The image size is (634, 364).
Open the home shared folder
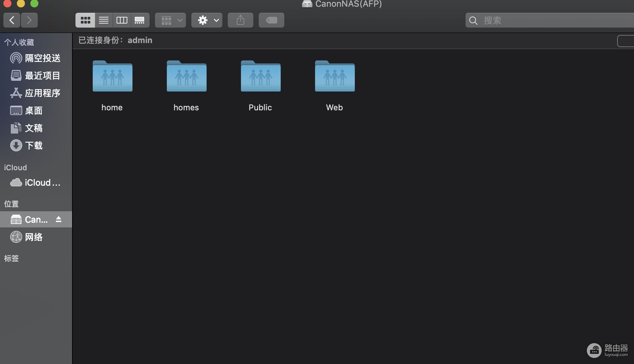113,76
